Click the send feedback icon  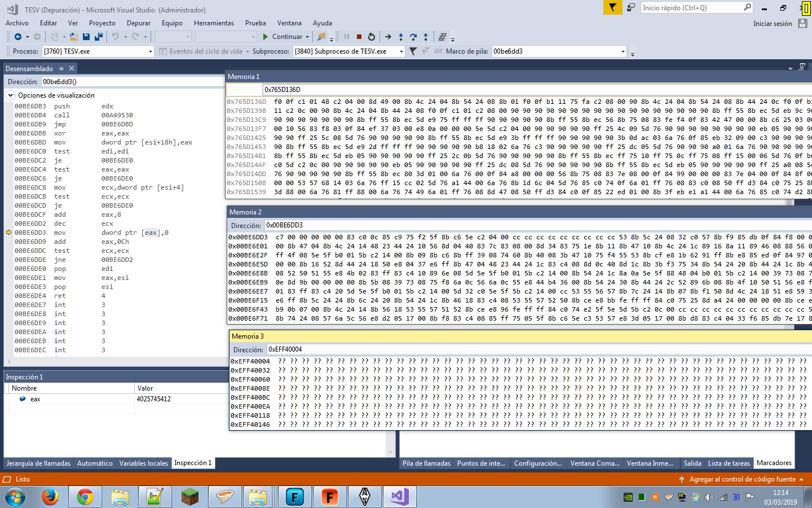pos(631,7)
